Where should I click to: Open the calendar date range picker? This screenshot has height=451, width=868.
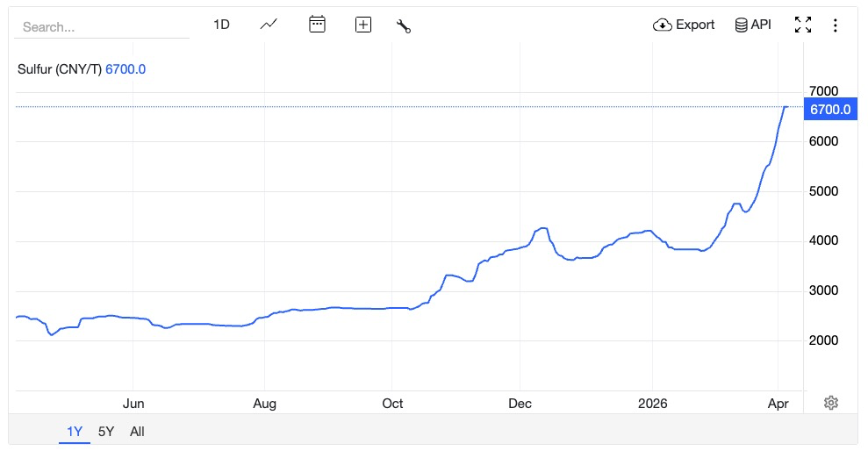[317, 25]
